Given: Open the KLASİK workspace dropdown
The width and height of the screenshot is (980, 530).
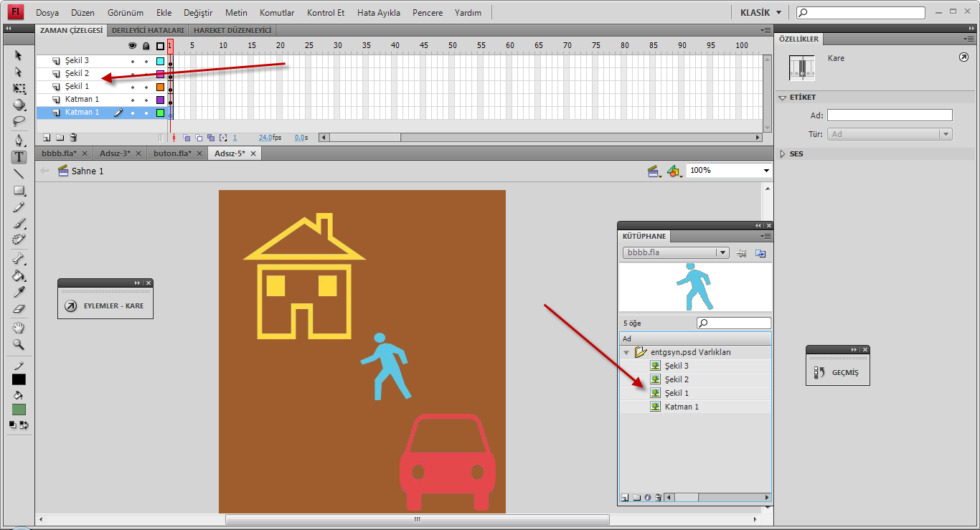Looking at the screenshot, I should pos(761,12).
